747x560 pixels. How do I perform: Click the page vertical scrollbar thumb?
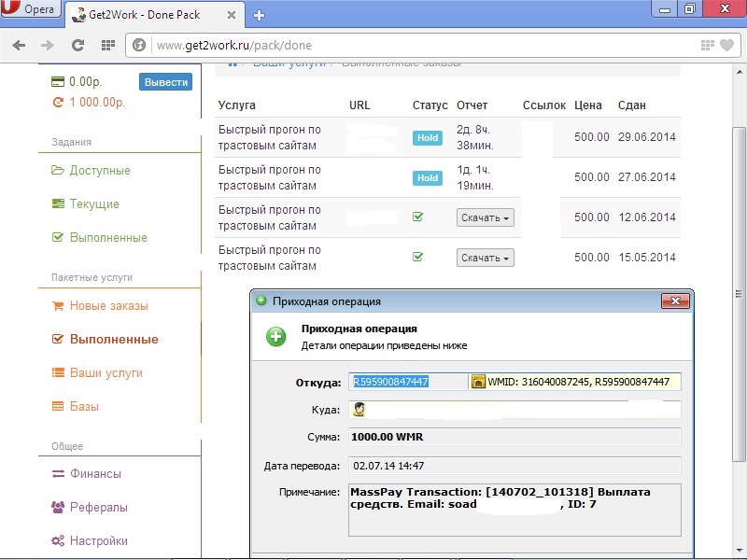point(739,294)
